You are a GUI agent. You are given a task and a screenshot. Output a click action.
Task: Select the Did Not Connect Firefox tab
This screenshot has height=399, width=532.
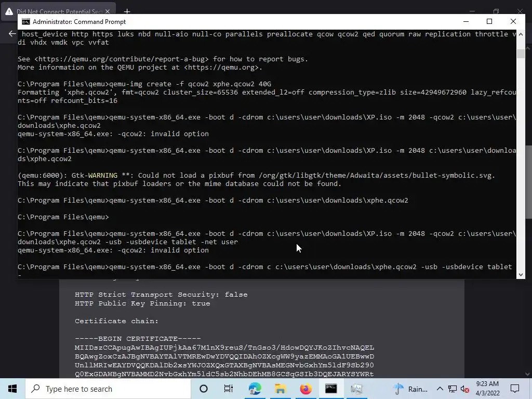pos(59,11)
